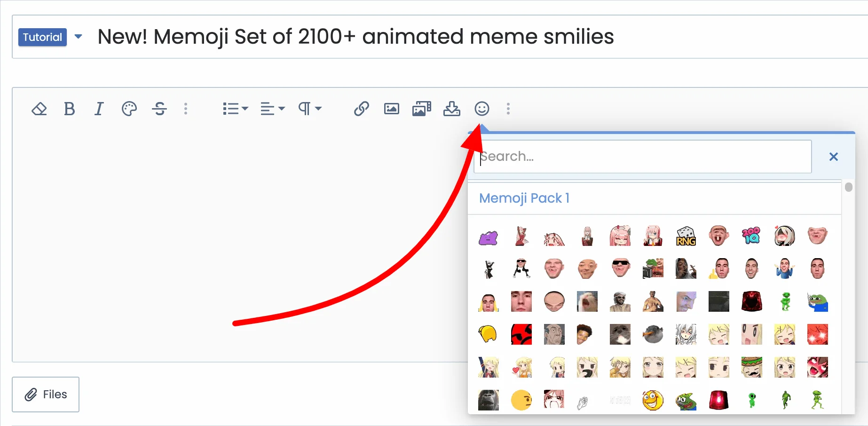Open the Files attachment button
The width and height of the screenshot is (868, 426).
[46, 394]
